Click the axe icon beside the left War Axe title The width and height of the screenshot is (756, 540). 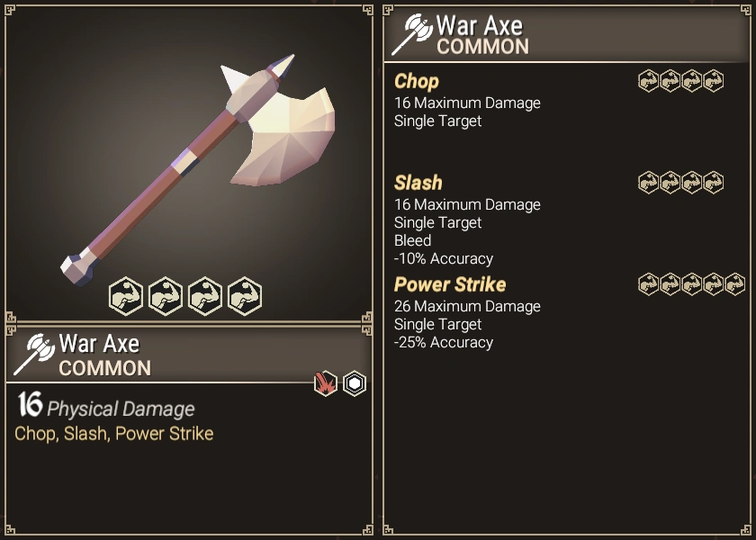35,354
